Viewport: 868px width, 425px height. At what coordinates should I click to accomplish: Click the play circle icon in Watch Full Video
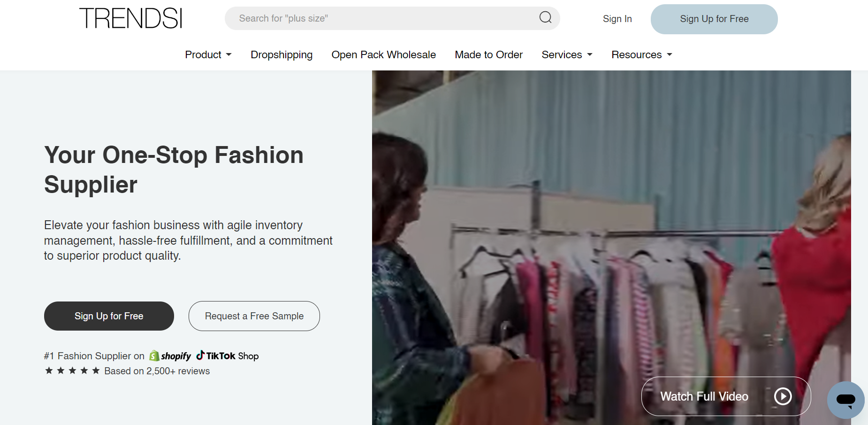(783, 396)
